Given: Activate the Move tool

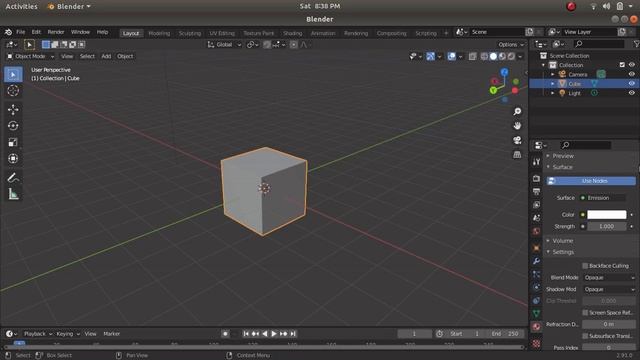Looking at the screenshot, I should coord(13,109).
